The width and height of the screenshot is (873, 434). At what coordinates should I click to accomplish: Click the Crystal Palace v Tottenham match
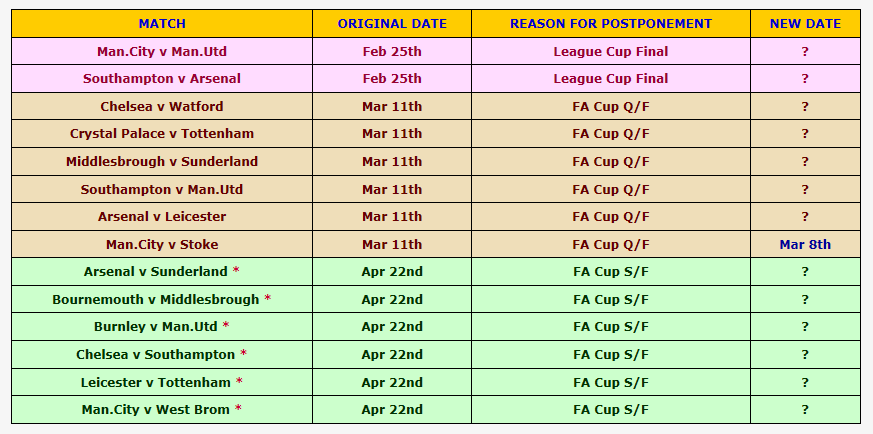[x=161, y=134]
